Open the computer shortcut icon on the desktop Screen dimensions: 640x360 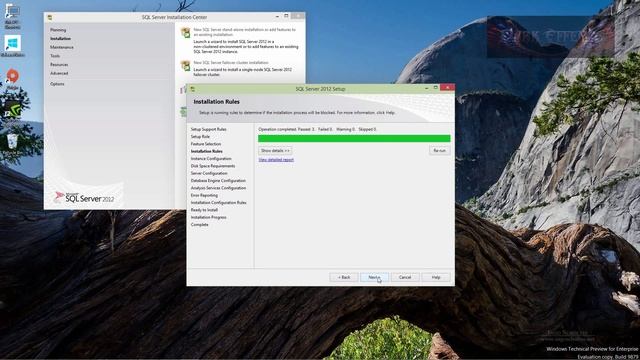12,12
